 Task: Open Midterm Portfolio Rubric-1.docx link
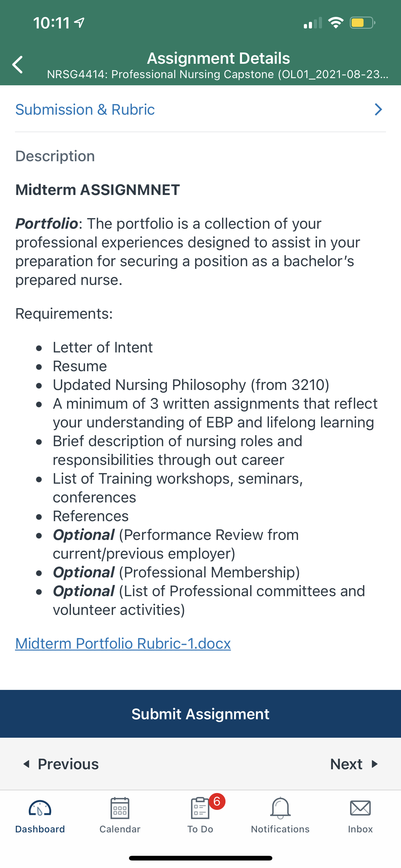point(123,644)
